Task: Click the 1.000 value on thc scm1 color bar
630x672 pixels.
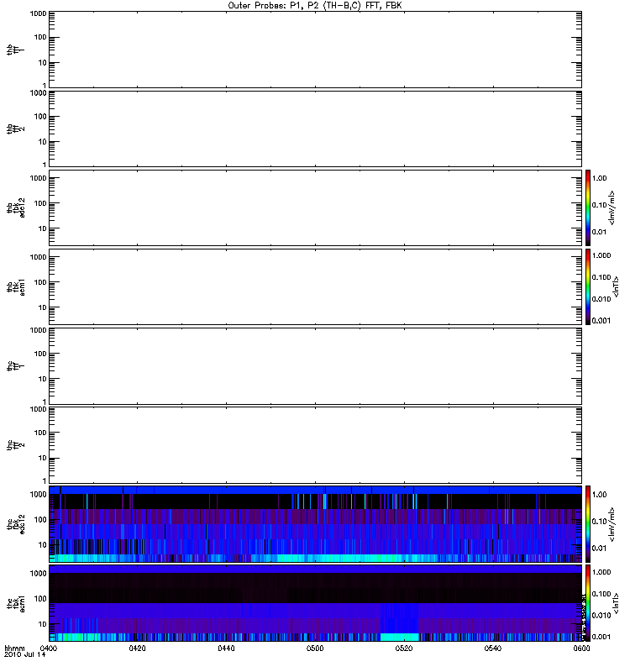Action: [x=601, y=572]
